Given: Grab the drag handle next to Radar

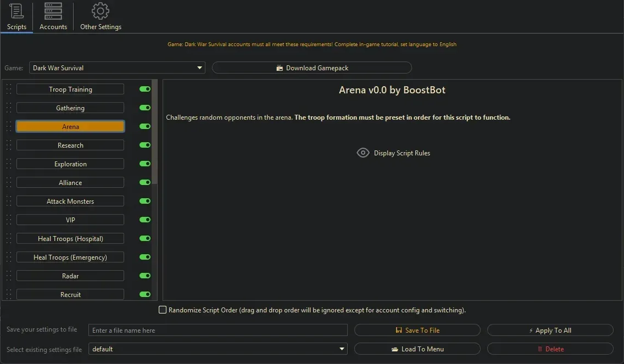Looking at the screenshot, I should pos(9,276).
